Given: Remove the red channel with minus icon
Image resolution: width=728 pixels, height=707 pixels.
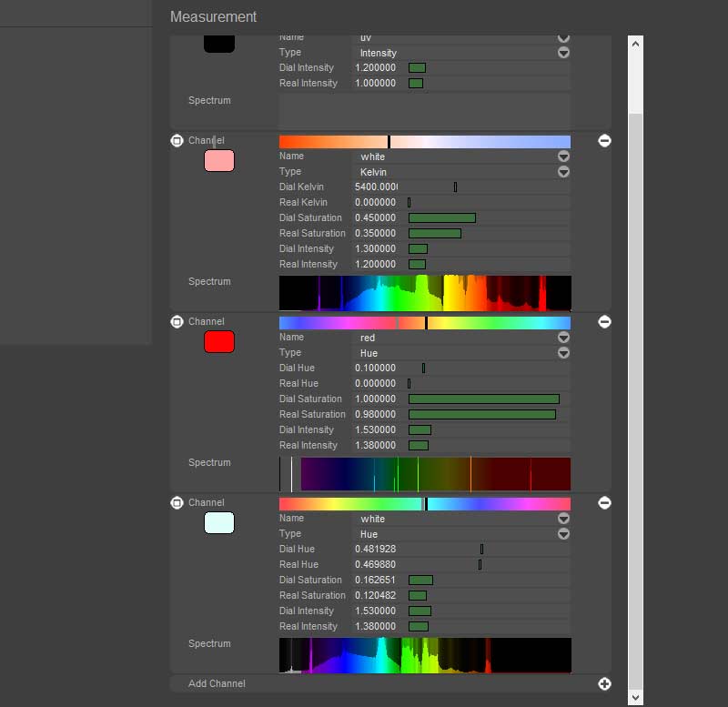Looking at the screenshot, I should point(604,322).
